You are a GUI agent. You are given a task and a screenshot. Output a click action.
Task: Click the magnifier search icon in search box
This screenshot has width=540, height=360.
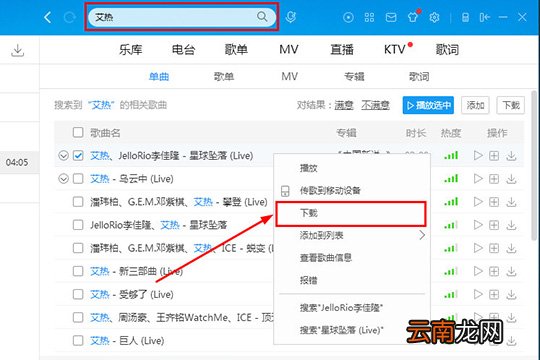click(x=262, y=17)
